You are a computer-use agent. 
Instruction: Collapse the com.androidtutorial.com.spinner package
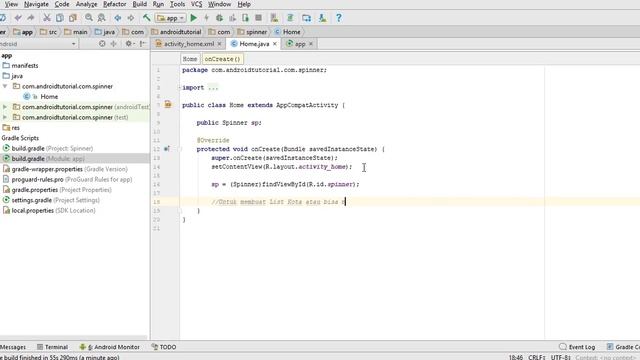click(x=5, y=86)
